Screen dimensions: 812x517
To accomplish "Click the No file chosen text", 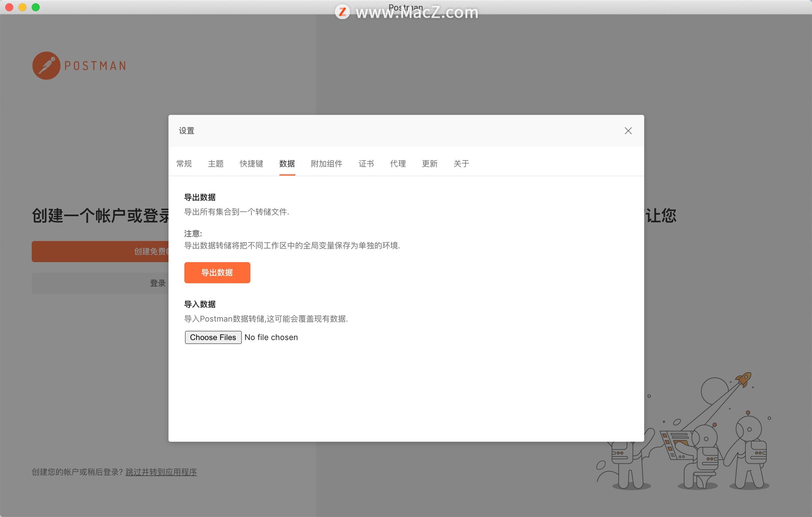I will click(x=271, y=337).
